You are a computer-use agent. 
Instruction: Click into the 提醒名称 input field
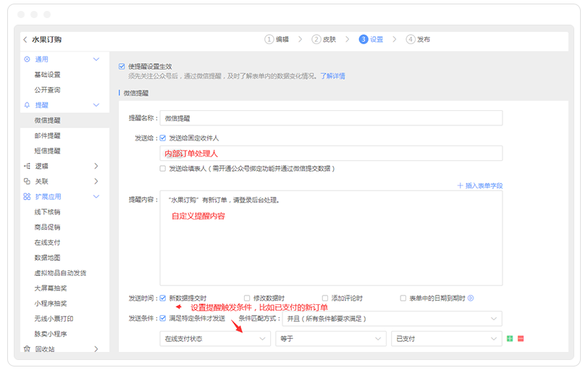click(x=331, y=118)
